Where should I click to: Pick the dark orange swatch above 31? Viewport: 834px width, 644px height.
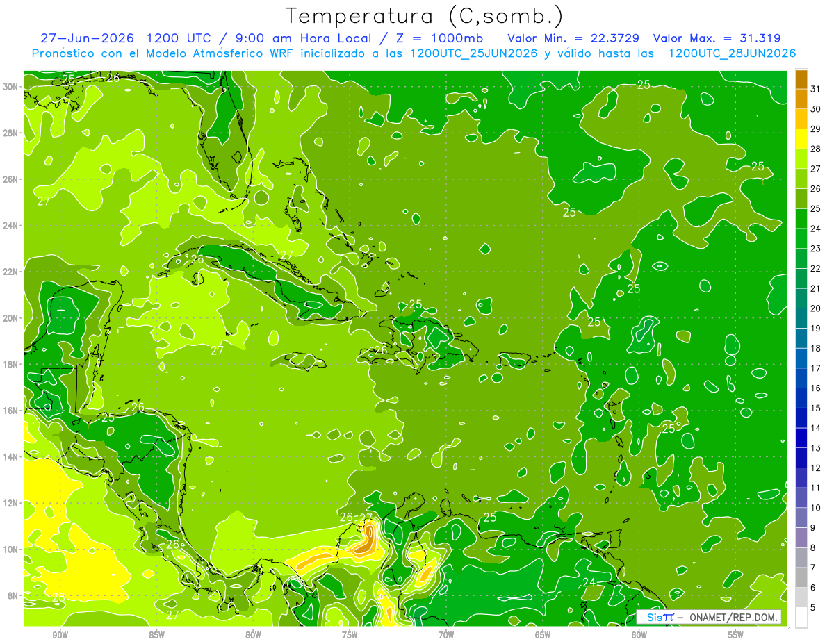(x=801, y=79)
